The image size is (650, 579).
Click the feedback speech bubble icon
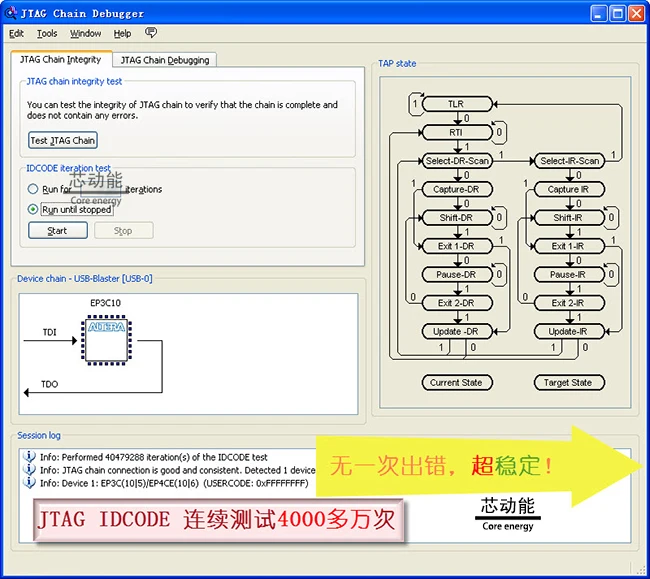(x=151, y=32)
